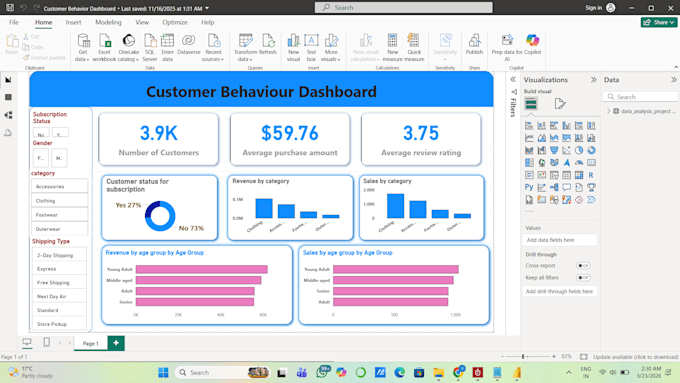
Task: Select the Python visual icon
Action: [529, 187]
